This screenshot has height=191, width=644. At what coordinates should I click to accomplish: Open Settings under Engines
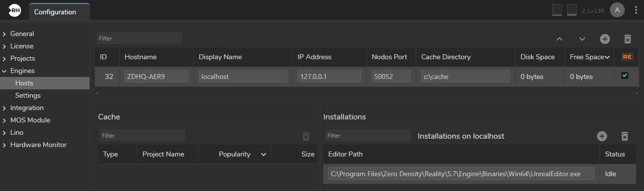(x=28, y=95)
